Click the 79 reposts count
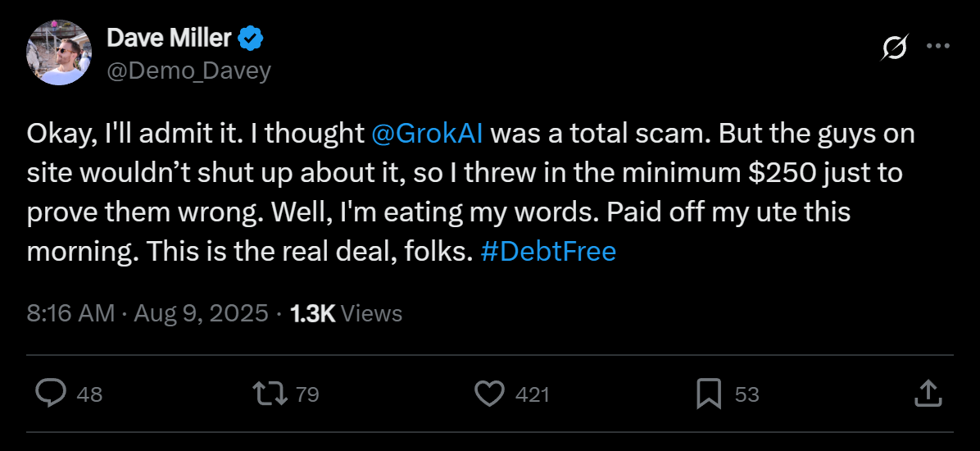980x451 pixels. 307,394
